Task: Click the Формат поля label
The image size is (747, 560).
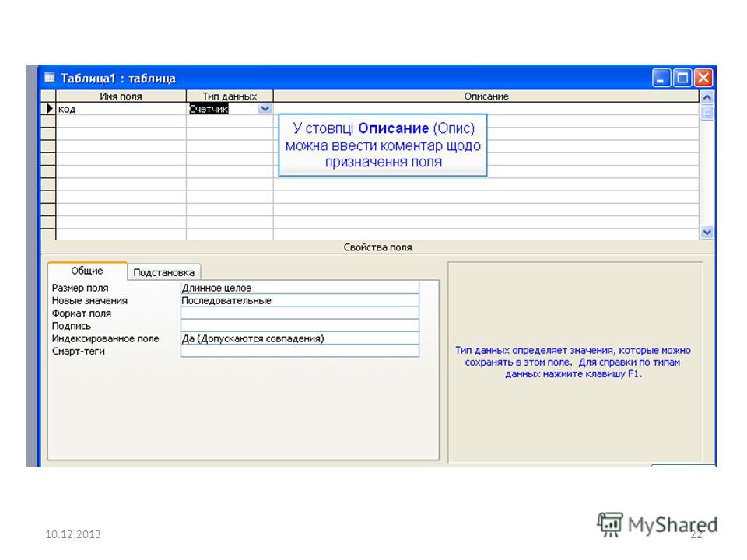Action: (x=82, y=313)
